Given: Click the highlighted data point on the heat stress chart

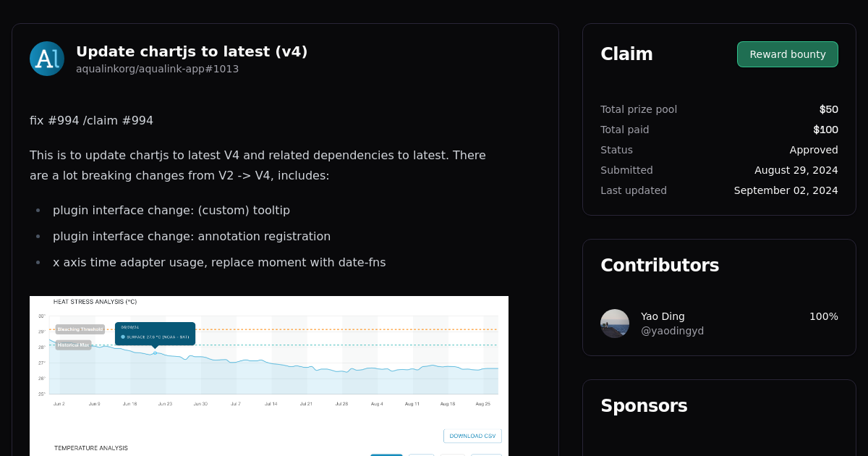Looking at the screenshot, I should [155, 352].
